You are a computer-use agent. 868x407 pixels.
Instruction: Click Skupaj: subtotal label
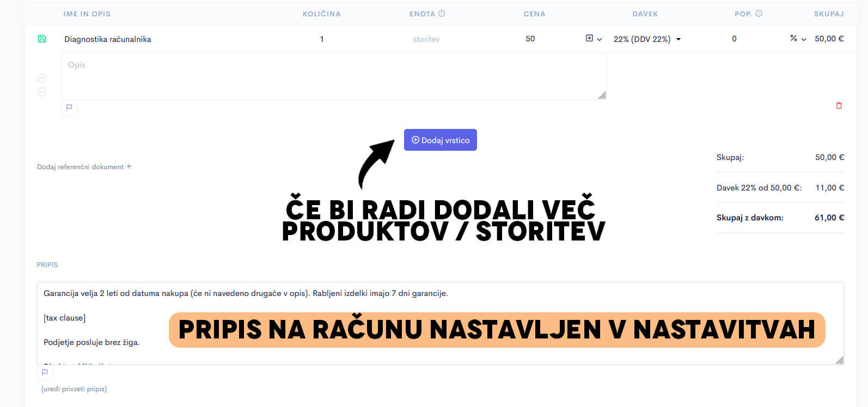(730, 157)
